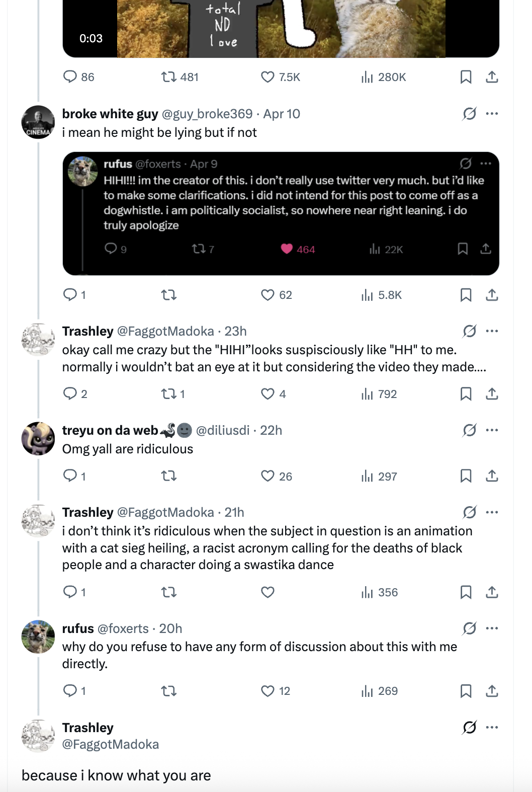Bookmark Trashley's 21h tweet
Image resolution: width=532 pixels, height=792 pixels.
[466, 592]
